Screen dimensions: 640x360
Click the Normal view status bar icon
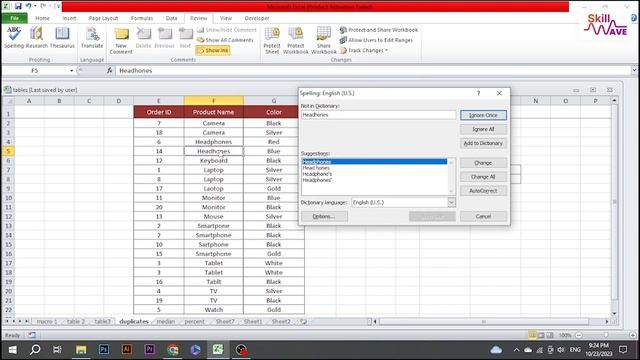point(532,335)
